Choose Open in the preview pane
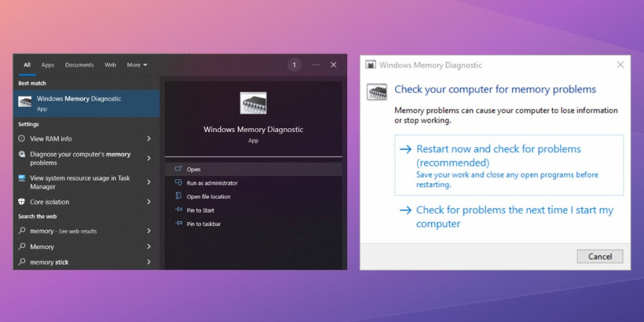The width and height of the screenshot is (644, 322). (253, 169)
